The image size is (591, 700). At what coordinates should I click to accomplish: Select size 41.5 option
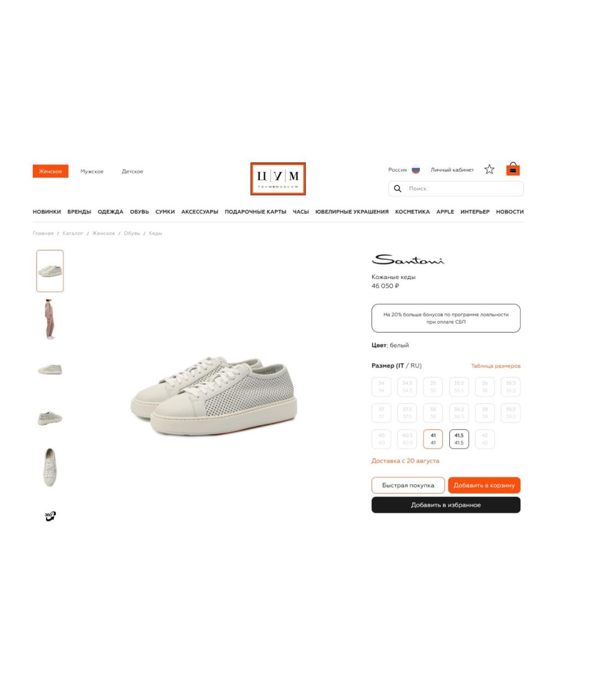[x=459, y=439]
